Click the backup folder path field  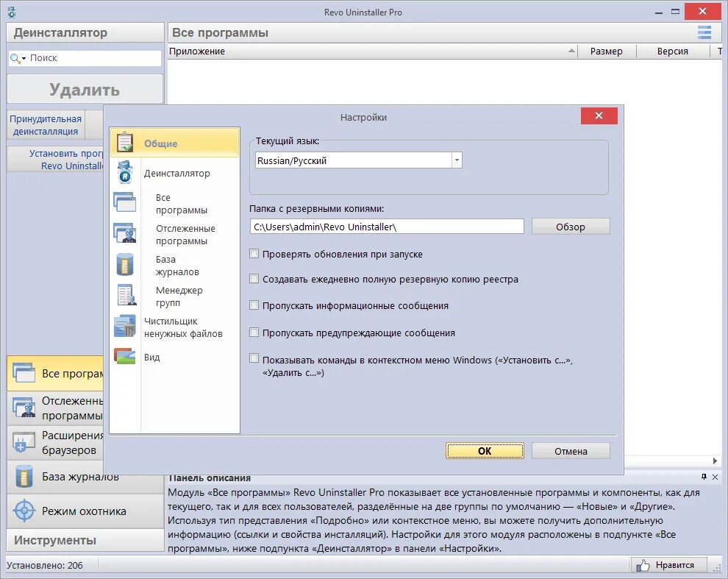[x=387, y=227]
